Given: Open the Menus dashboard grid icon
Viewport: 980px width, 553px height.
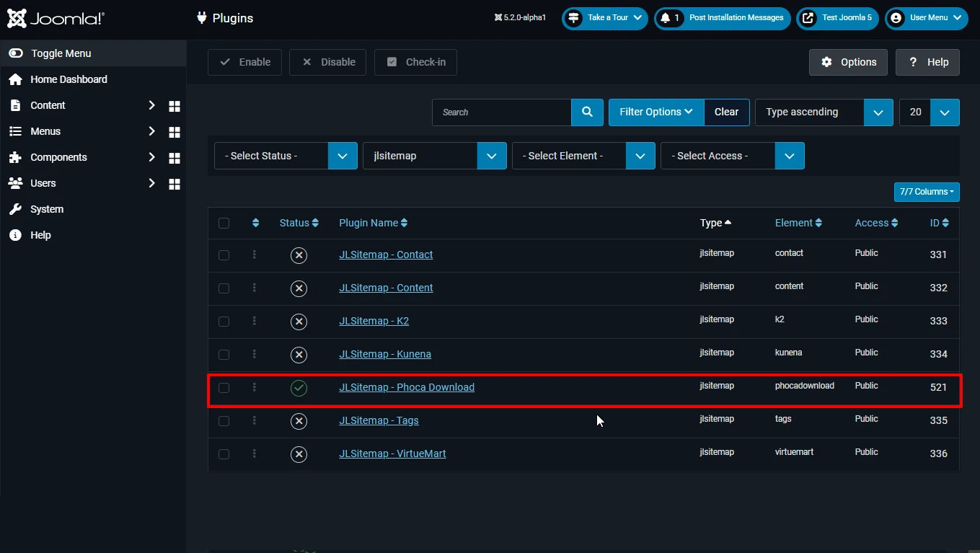Looking at the screenshot, I should 174,132.
